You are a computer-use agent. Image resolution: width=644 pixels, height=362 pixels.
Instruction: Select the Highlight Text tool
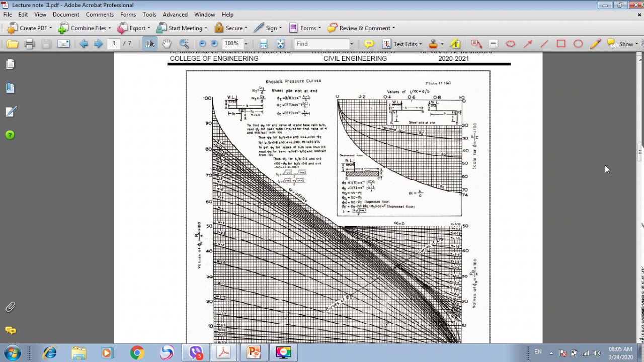(x=455, y=44)
